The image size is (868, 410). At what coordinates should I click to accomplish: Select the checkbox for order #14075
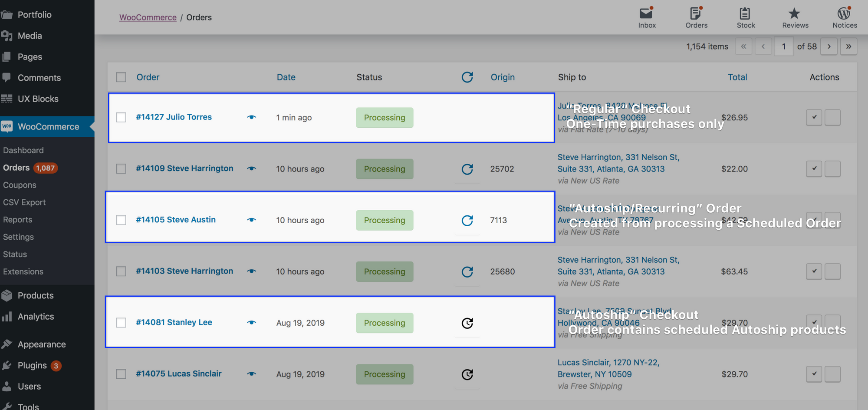pos(121,374)
